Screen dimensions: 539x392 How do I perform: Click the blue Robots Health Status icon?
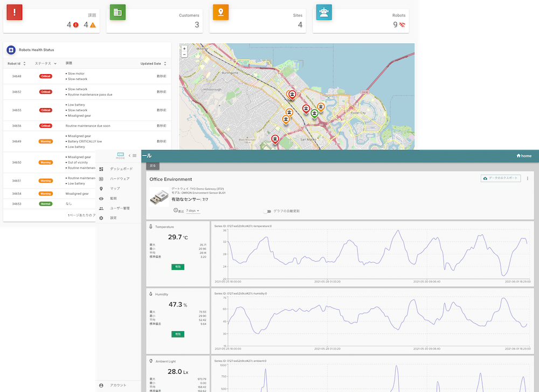coord(11,50)
